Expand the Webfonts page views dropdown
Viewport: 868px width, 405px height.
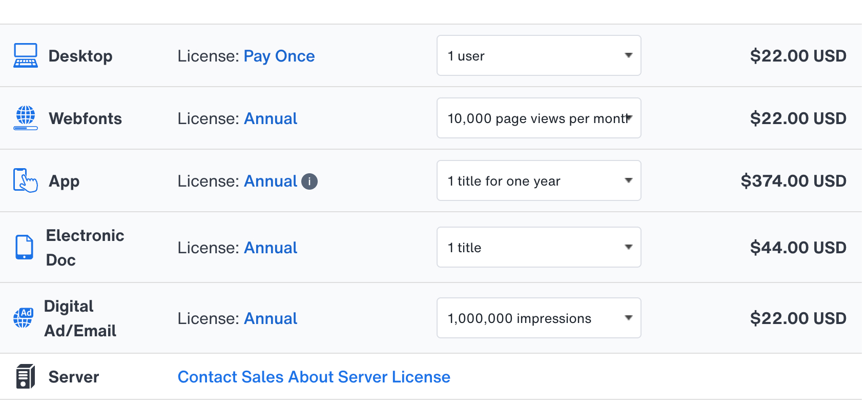[x=539, y=118]
